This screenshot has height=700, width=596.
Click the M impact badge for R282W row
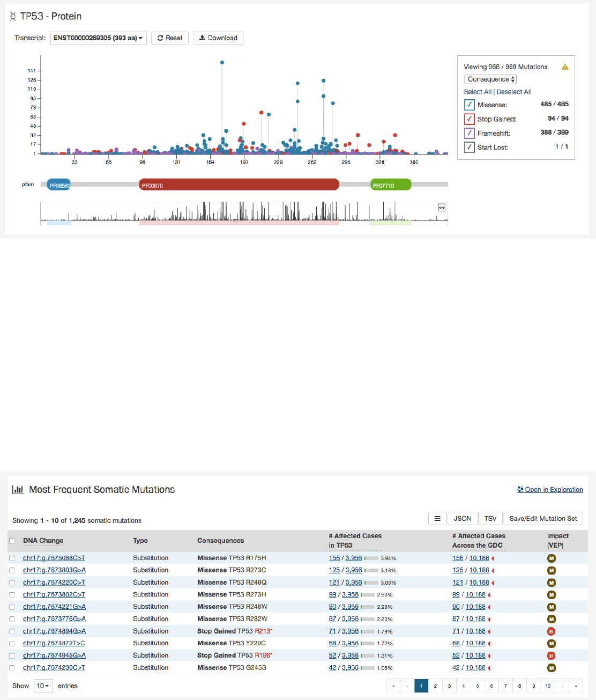[x=551, y=619]
